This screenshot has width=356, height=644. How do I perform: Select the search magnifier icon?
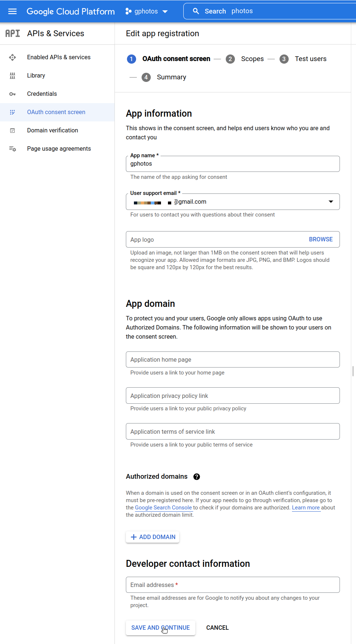[196, 11]
